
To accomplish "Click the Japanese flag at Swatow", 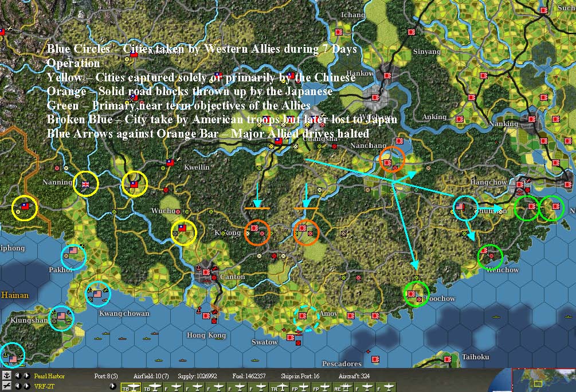I will [x=291, y=337].
